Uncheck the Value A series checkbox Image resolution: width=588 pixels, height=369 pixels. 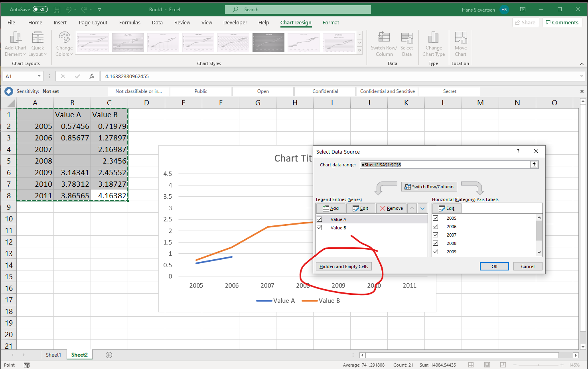319,219
